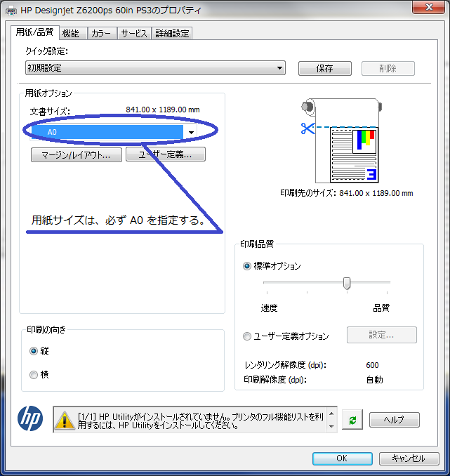Viewport: 450px width, 476px height.
Task: Click the 品質 slider label
Action: pyautogui.click(x=381, y=308)
